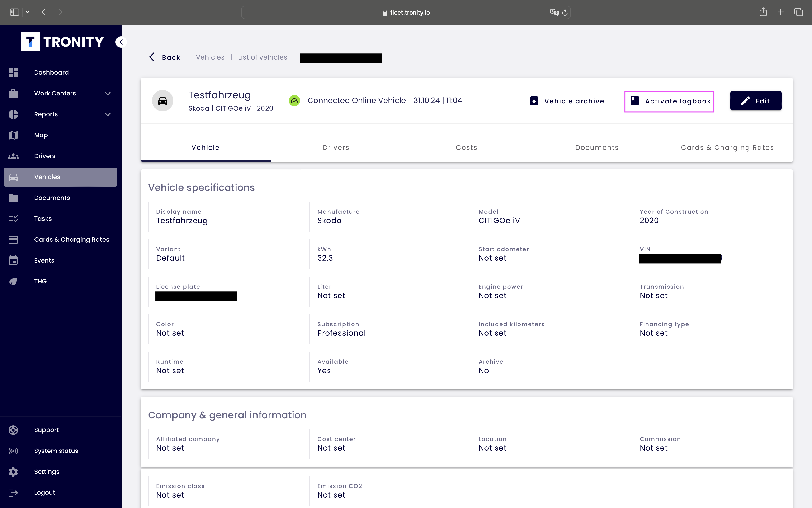Click the Vehicles breadcrumb link

coord(210,57)
